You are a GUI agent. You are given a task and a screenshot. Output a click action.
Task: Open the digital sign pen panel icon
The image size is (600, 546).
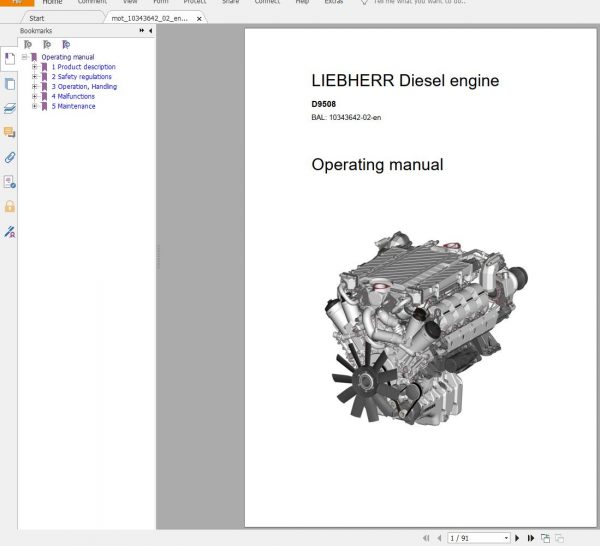10,231
